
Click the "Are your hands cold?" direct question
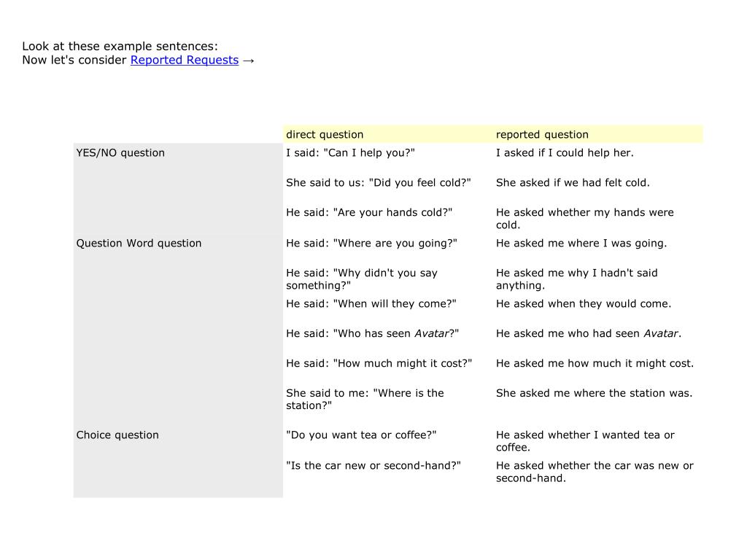pos(369,213)
